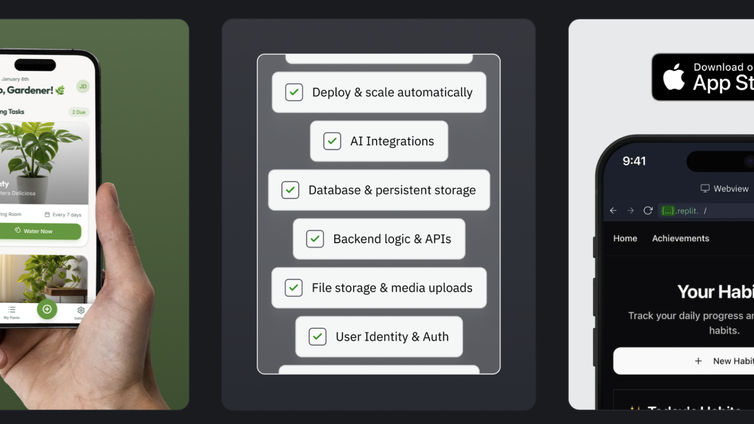Viewport: 754px width, 424px height.
Task: Switch to the Home tab
Action: (x=625, y=239)
